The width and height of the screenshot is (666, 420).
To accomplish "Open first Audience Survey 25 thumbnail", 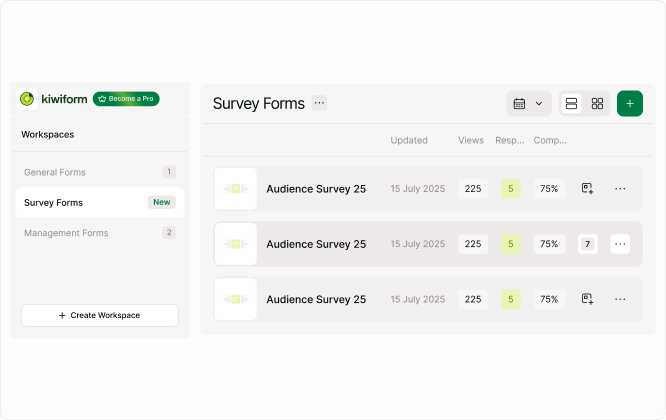I will (236, 189).
